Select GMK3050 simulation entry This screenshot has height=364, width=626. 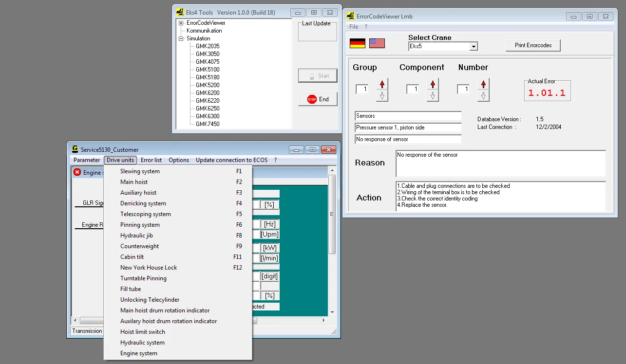coord(208,54)
